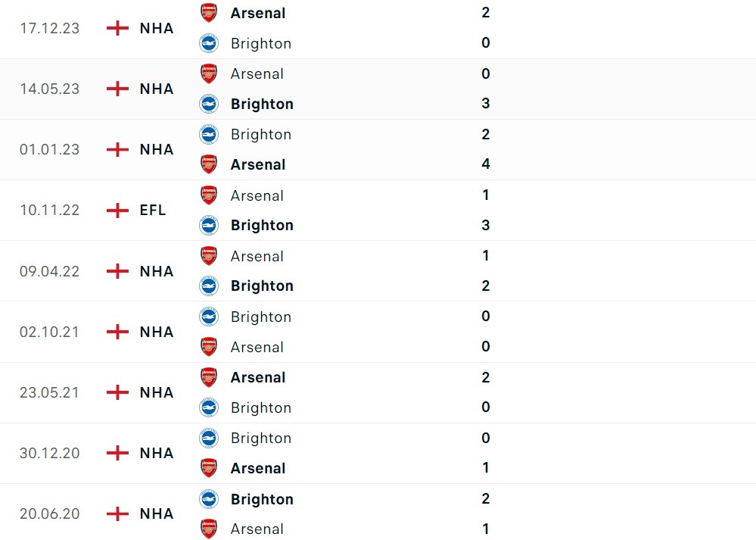Screen dimensions: 756x540
Task: Open Arsenal team in 17.12.23 match
Action: coord(258,13)
